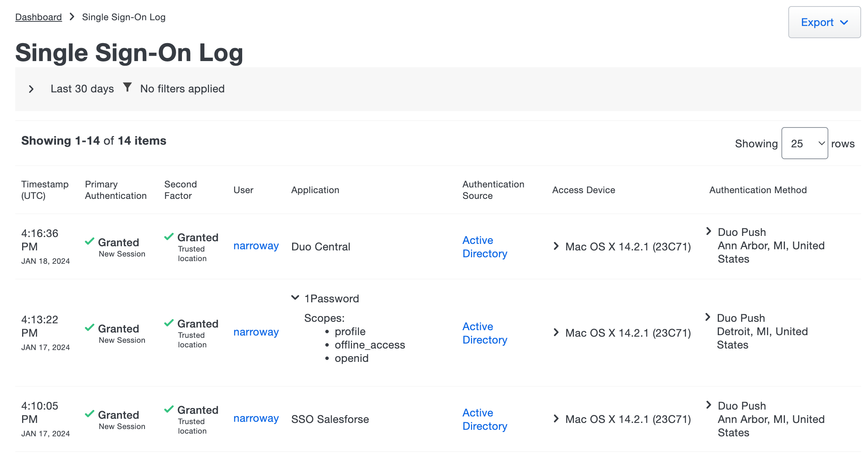
Task: Click the 4:13:22 PM timestamp cell
Action: click(x=45, y=333)
